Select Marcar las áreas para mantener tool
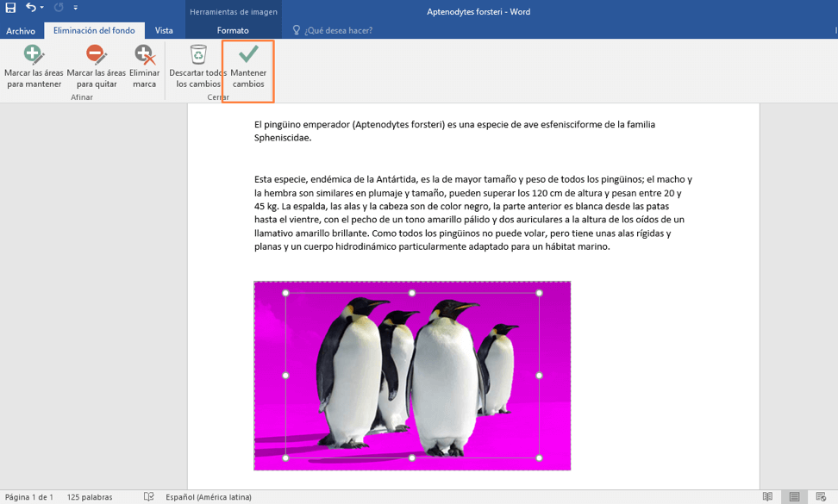838x504 pixels. (x=34, y=66)
